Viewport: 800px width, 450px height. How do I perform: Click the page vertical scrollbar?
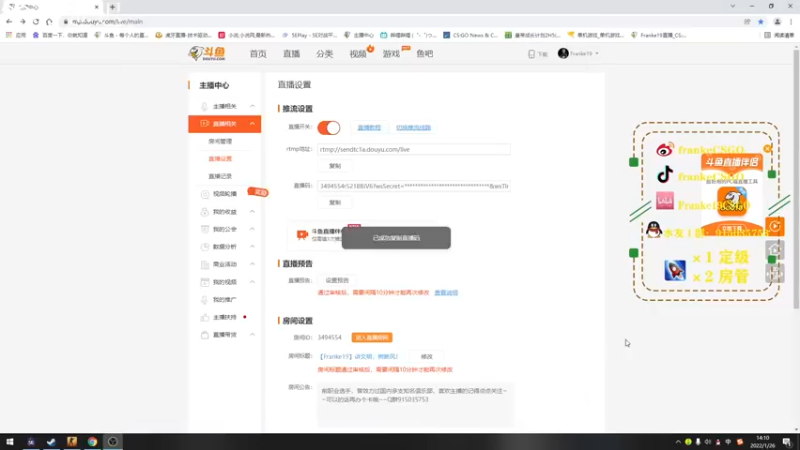(x=796, y=179)
